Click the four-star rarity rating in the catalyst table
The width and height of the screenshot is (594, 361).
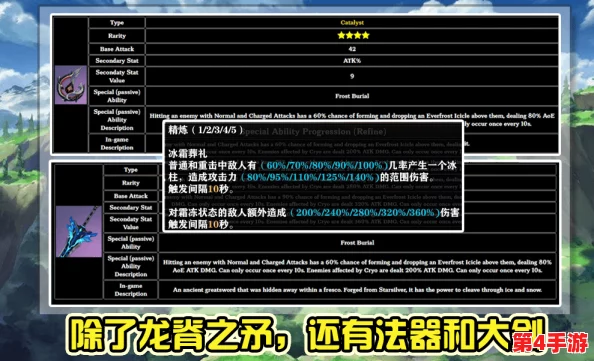click(353, 36)
